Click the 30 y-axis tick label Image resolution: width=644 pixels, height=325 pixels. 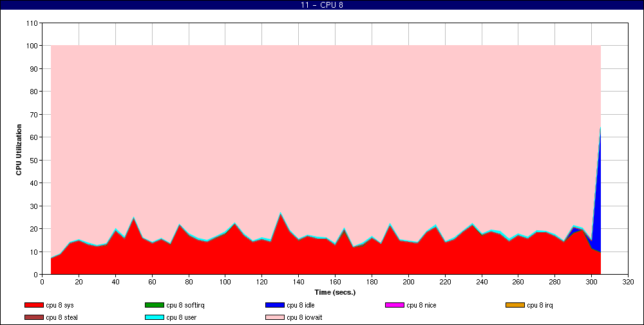33,206
